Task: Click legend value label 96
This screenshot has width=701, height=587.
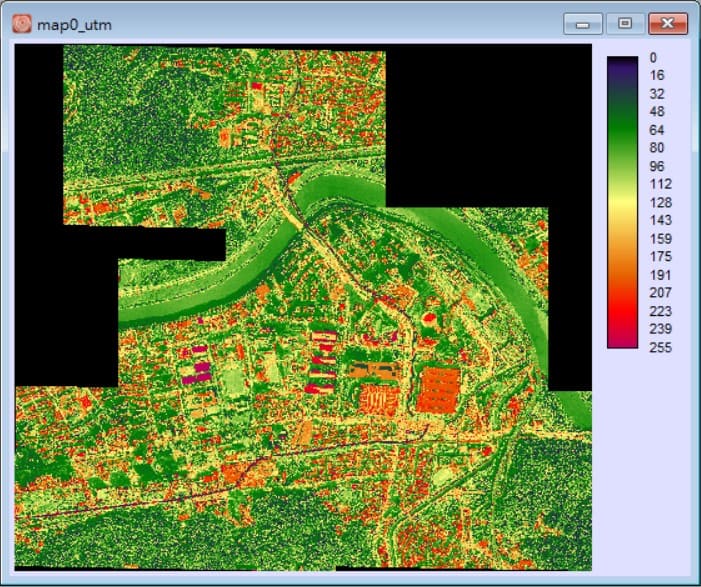Action: (x=657, y=166)
